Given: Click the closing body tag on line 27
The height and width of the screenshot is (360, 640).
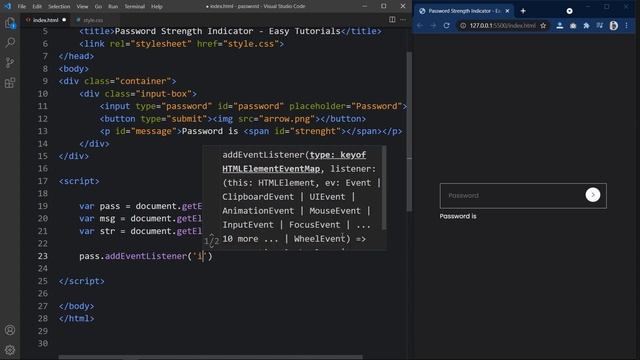Looking at the screenshot, I should tap(76, 306).
